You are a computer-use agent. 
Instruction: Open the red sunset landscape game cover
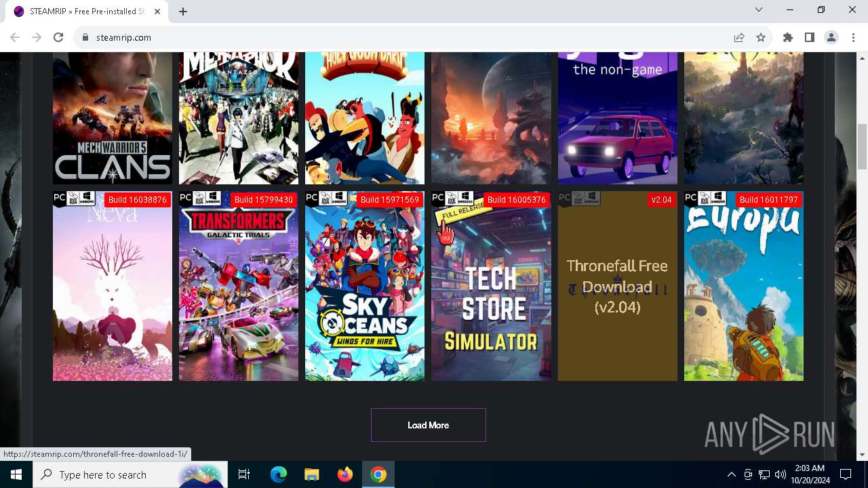[492, 118]
